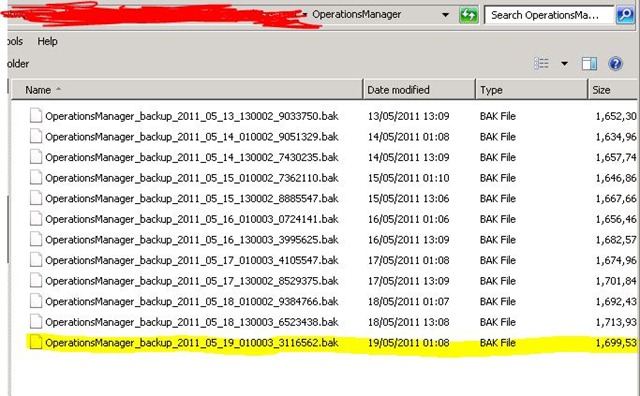Click file icon of the 2011_05_18_130003 backup
The width and height of the screenshot is (640, 396).
click(36, 322)
